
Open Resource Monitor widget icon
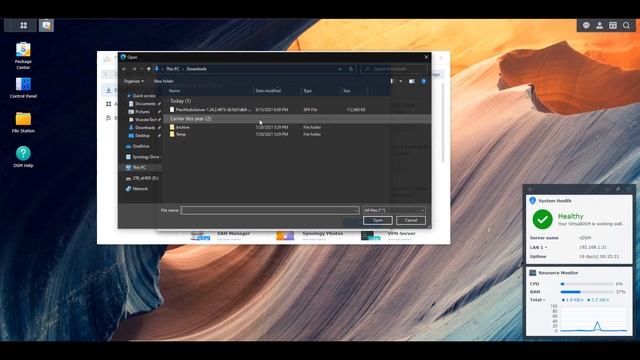coord(532,273)
